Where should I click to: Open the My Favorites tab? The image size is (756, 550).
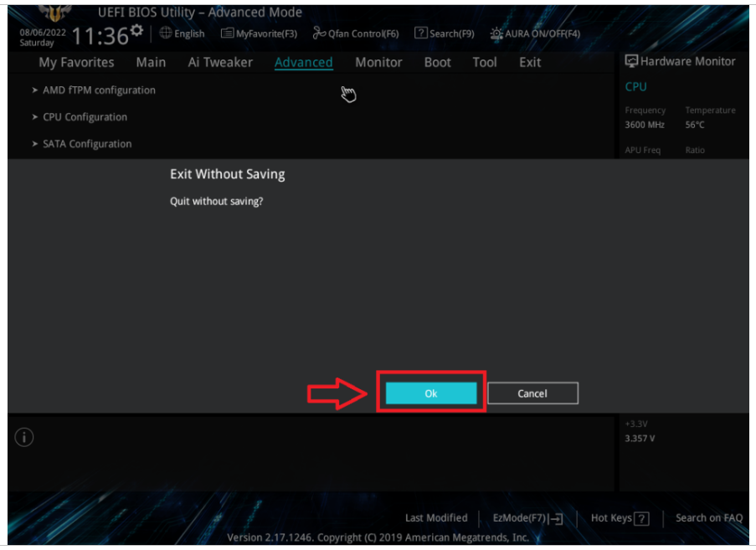76,62
